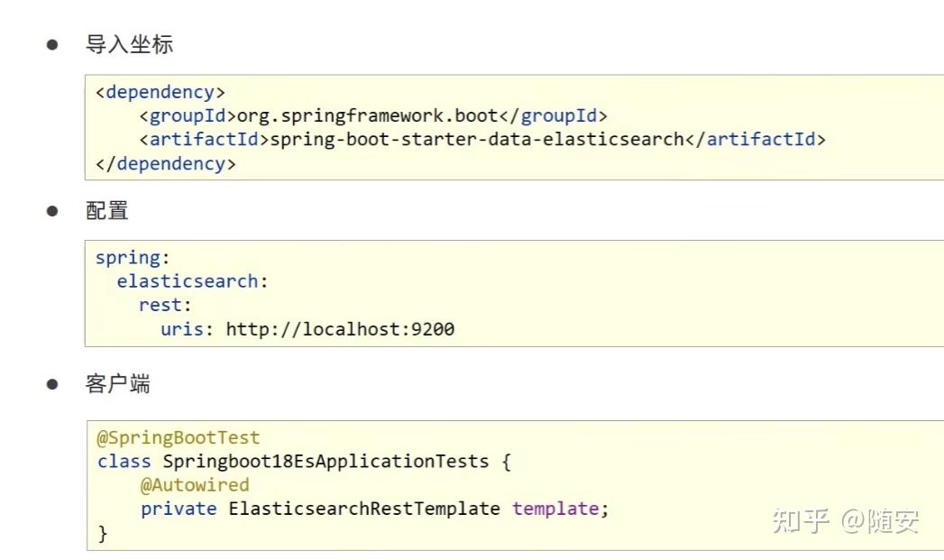This screenshot has height=560, width=944.
Task: Click the class name Springboot18EsApplicationTests
Action: pyautogui.click(x=325, y=461)
